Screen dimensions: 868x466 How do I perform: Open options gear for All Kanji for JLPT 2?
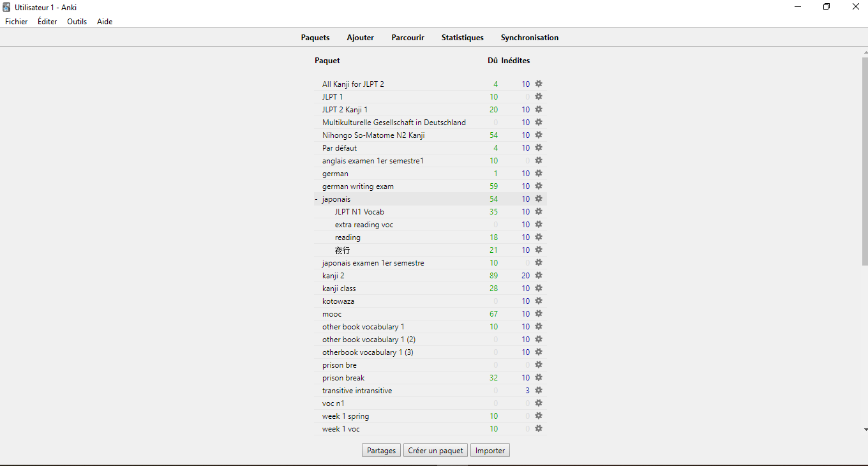click(539, 84)
